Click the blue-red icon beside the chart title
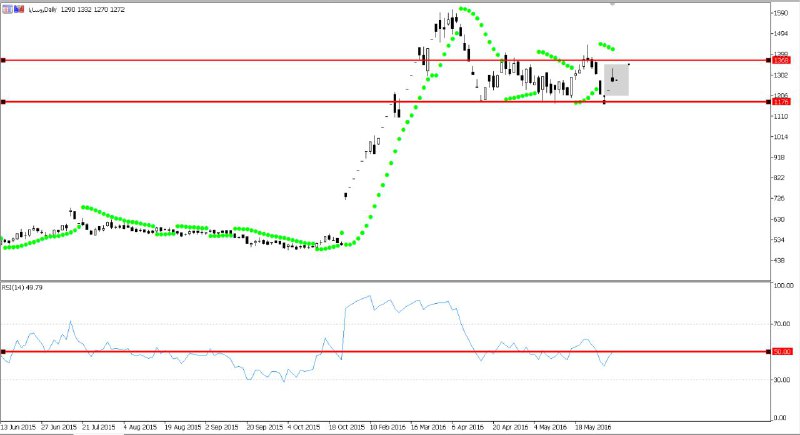The width and height of the screenshot is (800, 435). click(19, 9)
